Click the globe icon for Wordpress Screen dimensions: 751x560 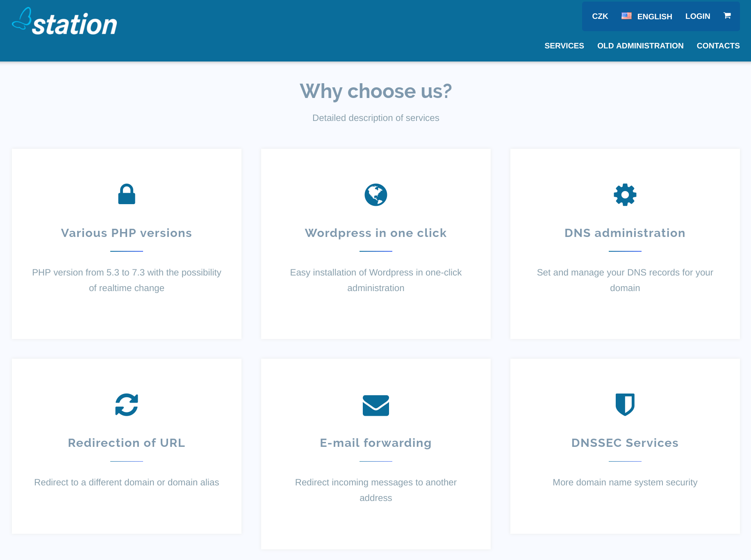click(376, 195)
